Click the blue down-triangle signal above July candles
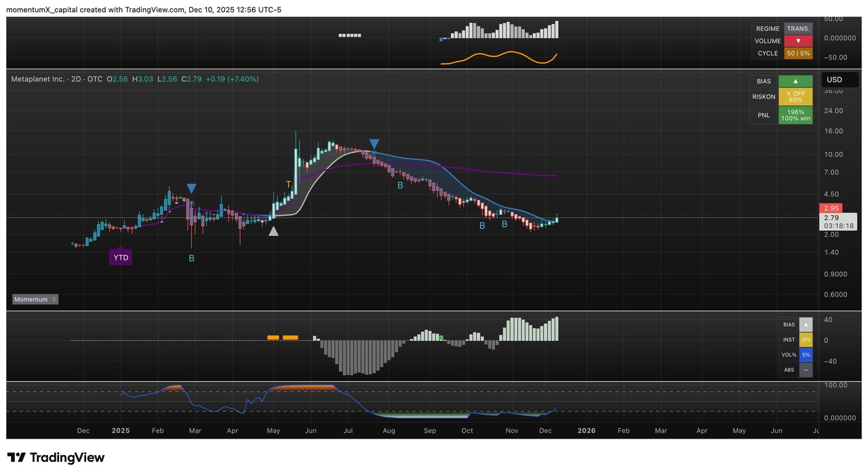 pyautogui.click(x=374, y=144)
